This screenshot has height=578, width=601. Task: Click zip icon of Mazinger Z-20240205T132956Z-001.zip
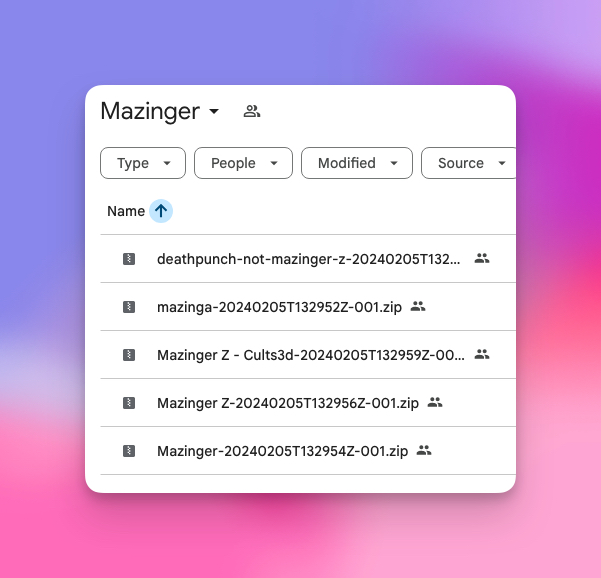[x=129, y=403]
